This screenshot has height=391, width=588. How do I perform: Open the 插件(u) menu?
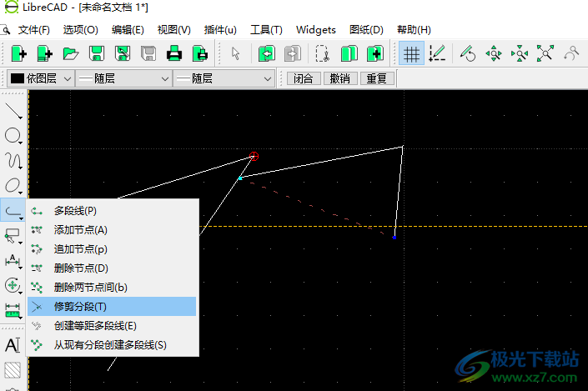coord(220,30)
